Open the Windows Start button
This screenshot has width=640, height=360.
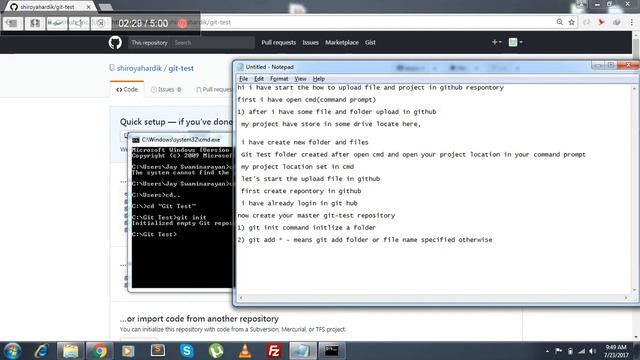tap(12, 351)
